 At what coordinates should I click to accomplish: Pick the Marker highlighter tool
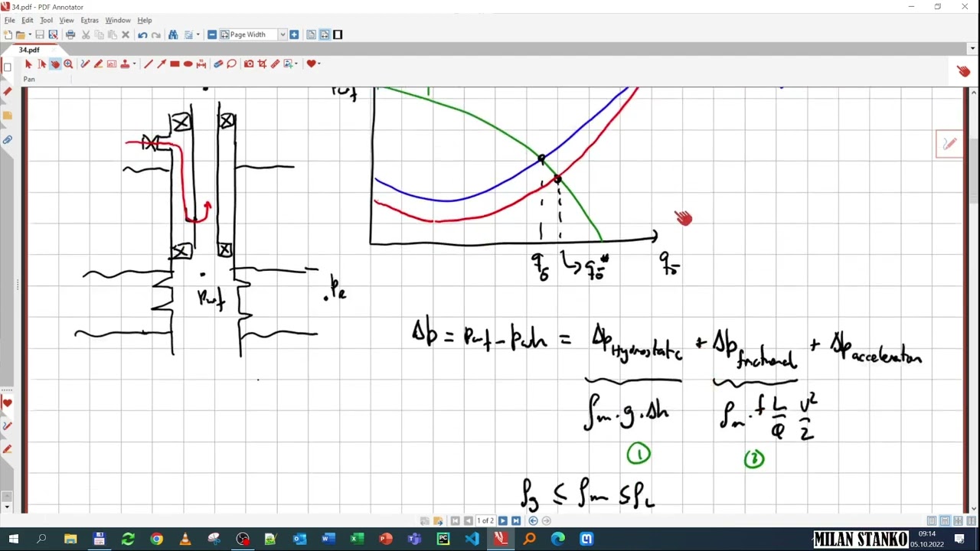point(98,64)
